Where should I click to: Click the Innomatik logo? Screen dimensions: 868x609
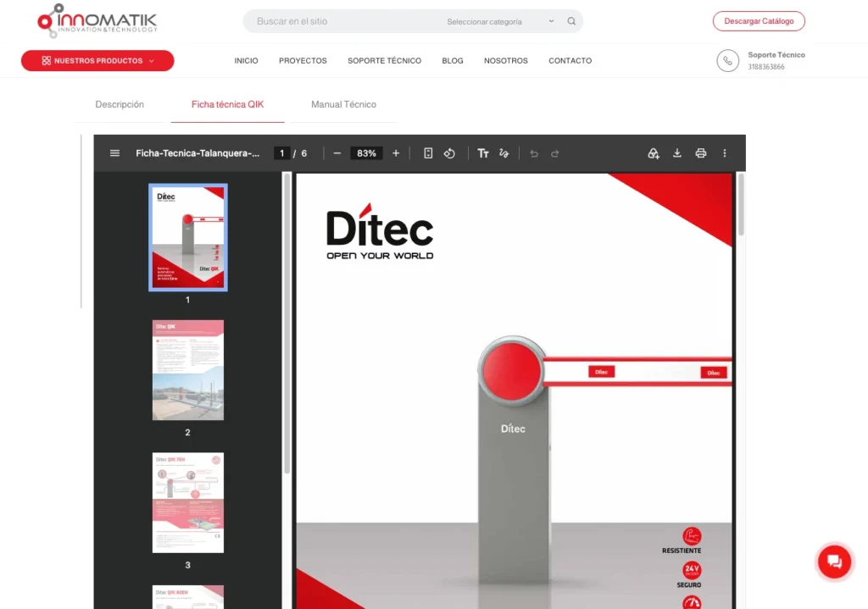pyautogui.click(x=97, y=20)
